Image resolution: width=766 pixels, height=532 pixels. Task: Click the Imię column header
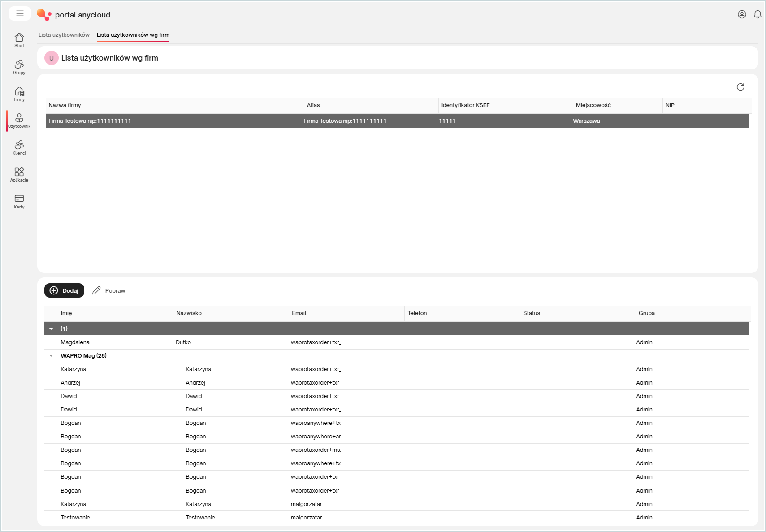click(116, 313)
